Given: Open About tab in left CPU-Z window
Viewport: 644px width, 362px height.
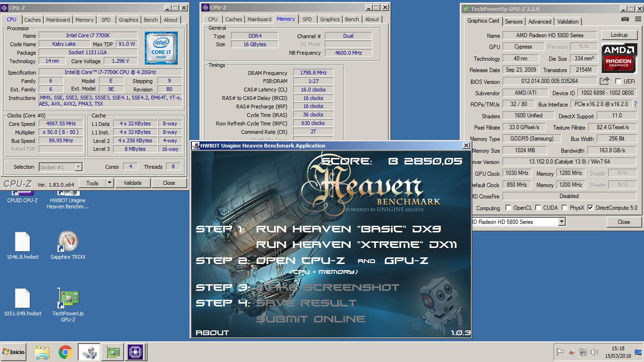Looking at the screenshot, I should (x=171, y=20).
